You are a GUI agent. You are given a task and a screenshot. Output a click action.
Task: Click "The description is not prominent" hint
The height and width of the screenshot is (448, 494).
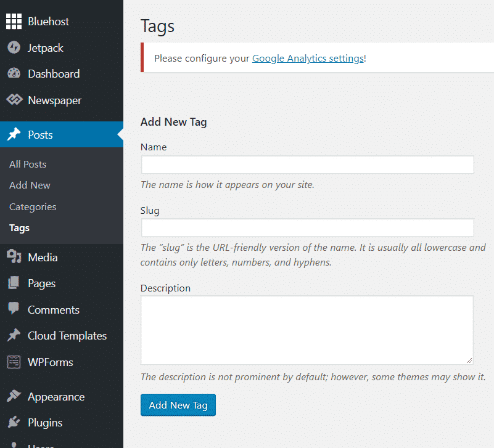pos(313,377)
